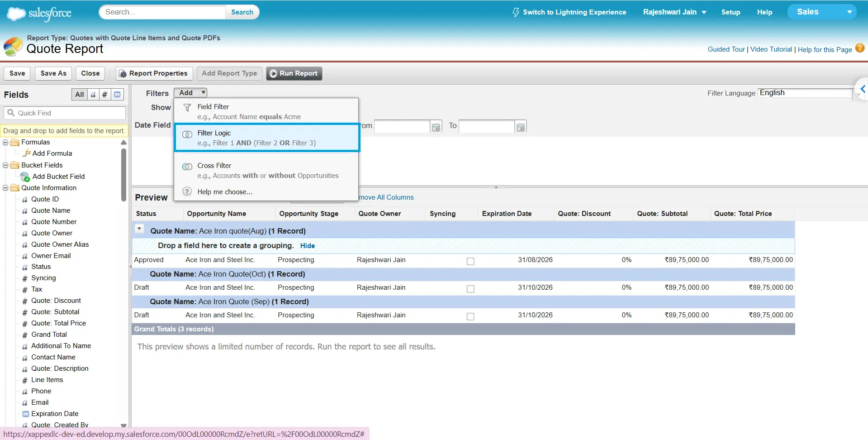Choose Filter Logic from the Add menu
The height and width of the screenshot is (440, 868).
pos(266,138)
